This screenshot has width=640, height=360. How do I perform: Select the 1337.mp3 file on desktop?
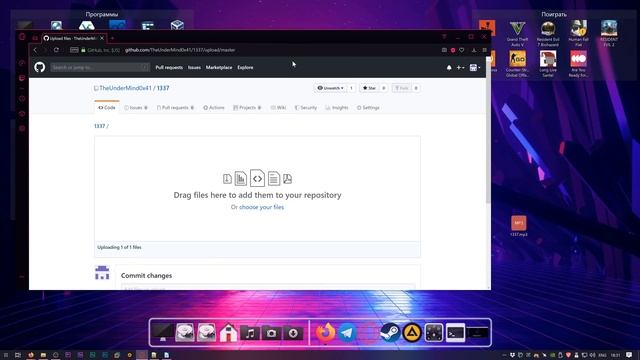(x=518, y=227)
